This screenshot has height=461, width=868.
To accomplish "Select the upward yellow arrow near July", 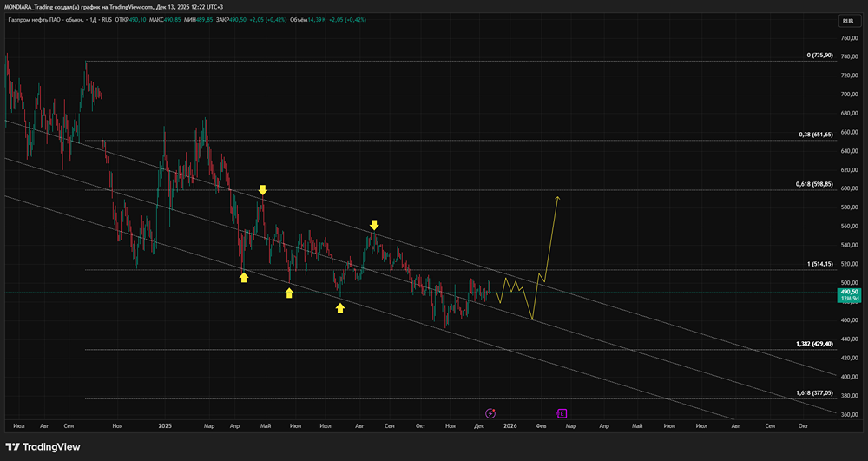I will 340,307.
